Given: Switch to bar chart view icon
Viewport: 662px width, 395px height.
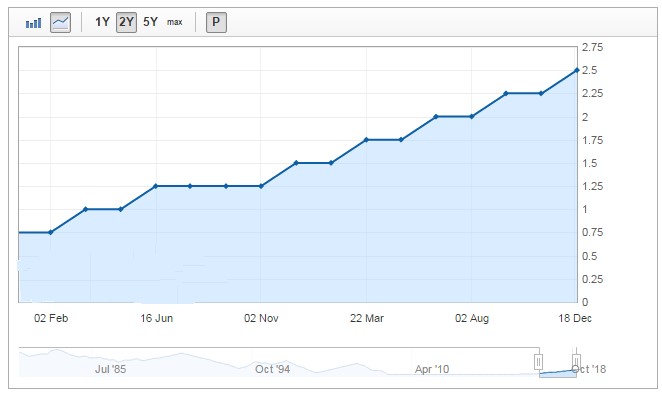Looking at the screenshot, I should (x=33, y=22).
